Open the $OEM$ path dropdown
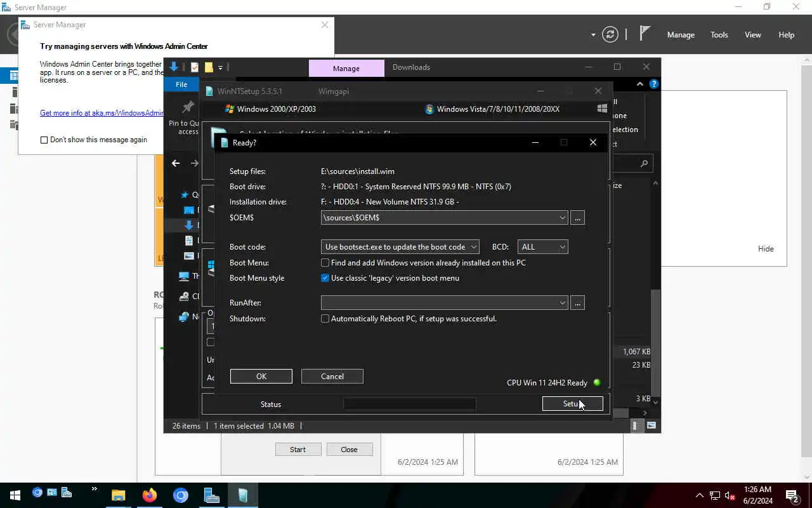 pos(562,218)
